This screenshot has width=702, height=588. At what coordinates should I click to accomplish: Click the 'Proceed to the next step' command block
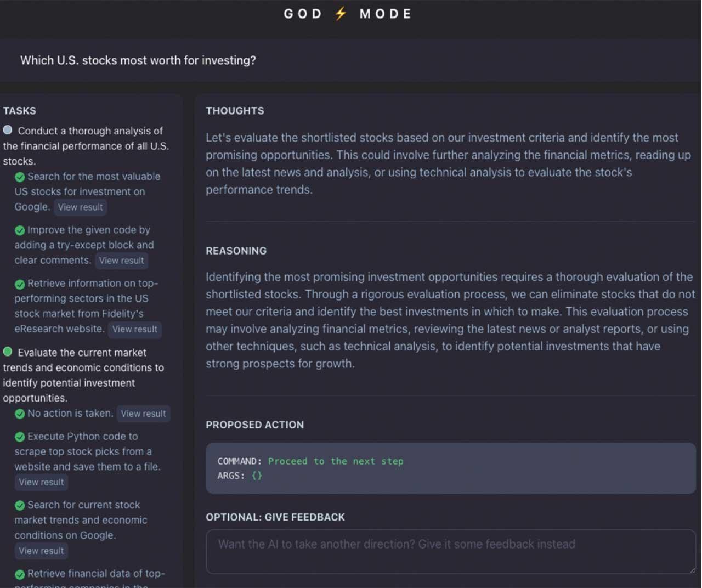click(x=450, y=468)
